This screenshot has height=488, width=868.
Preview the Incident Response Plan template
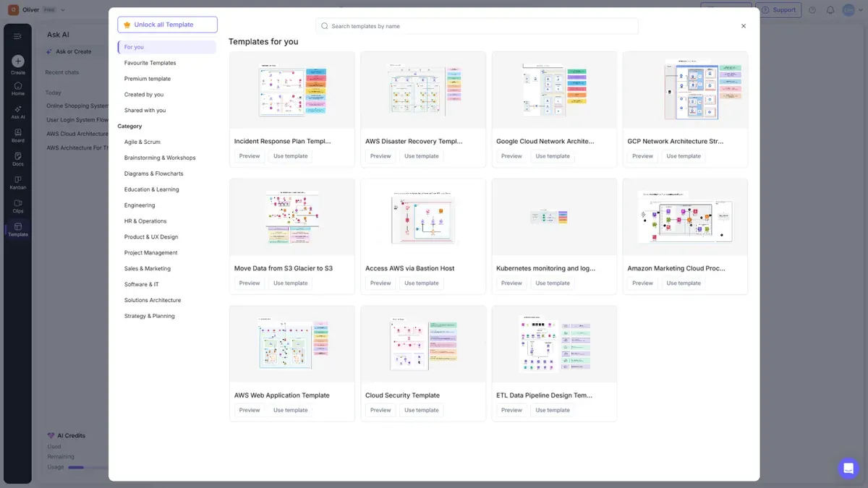coord(250,156)
